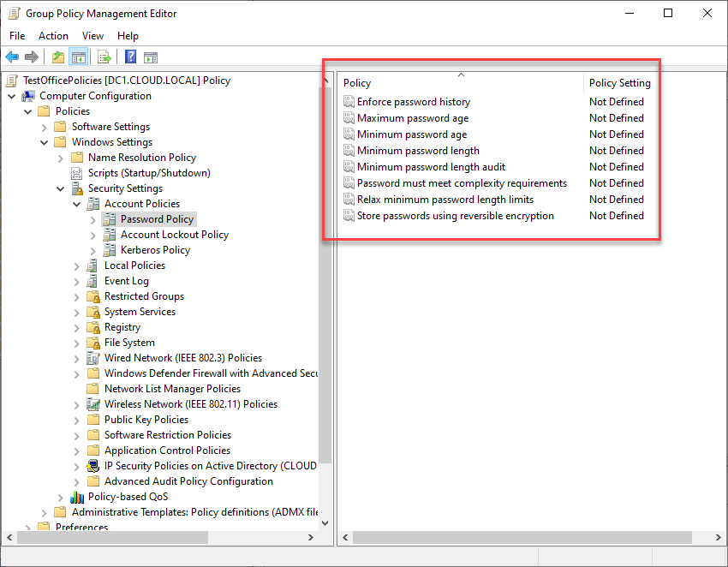Click the Maximum password age policy icon
728x567 pixels.
pos(349,118)
